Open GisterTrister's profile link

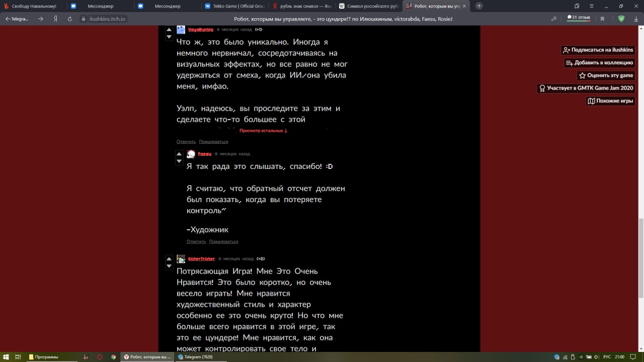point(201,259)
